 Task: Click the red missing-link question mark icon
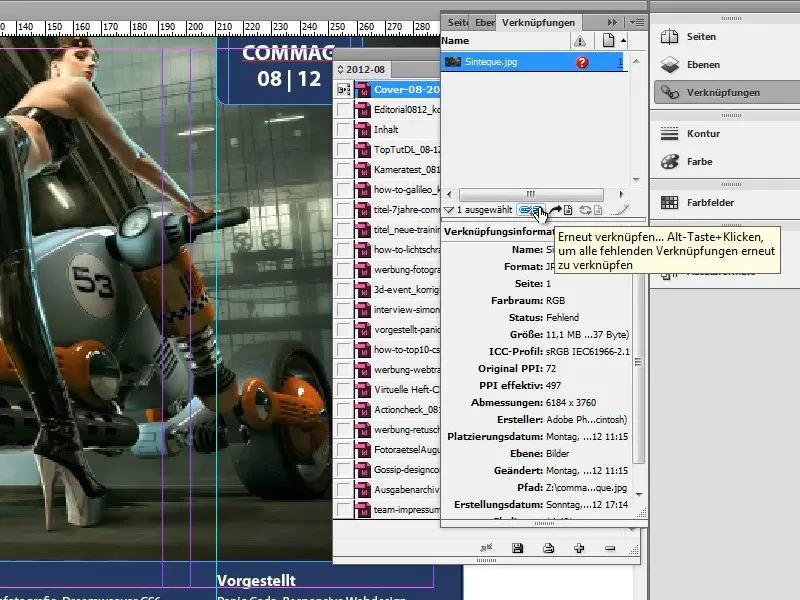click(582, 62)
